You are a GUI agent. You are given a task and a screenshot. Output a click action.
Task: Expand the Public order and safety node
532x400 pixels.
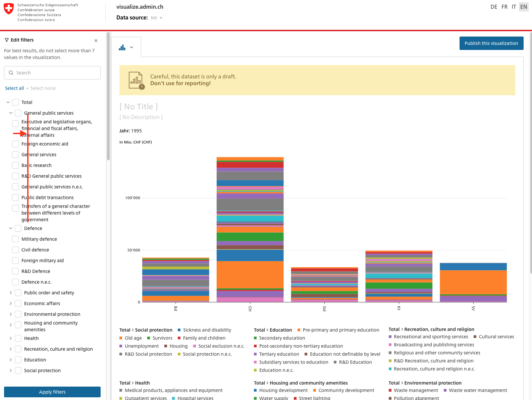[x=11, y=293]
